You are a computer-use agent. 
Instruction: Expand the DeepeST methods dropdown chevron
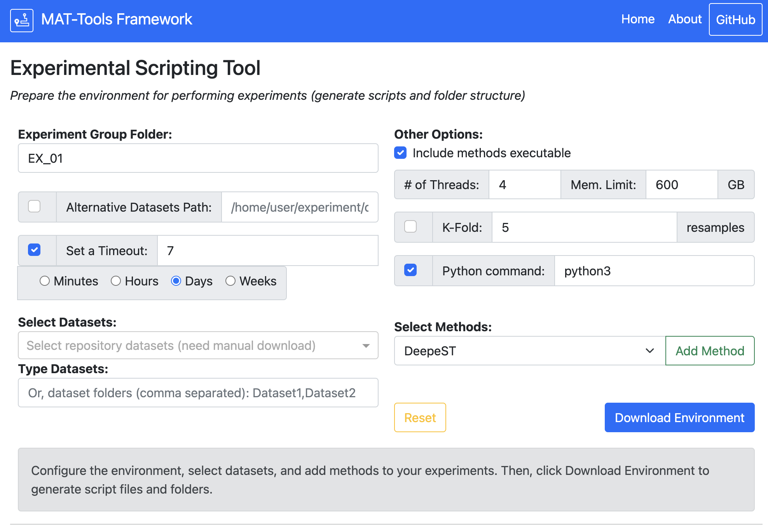[649, 351]
